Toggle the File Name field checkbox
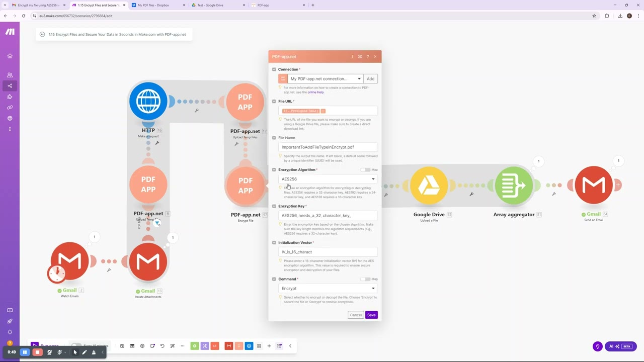Viewport: 644px width, 362px height. (274, 138)
